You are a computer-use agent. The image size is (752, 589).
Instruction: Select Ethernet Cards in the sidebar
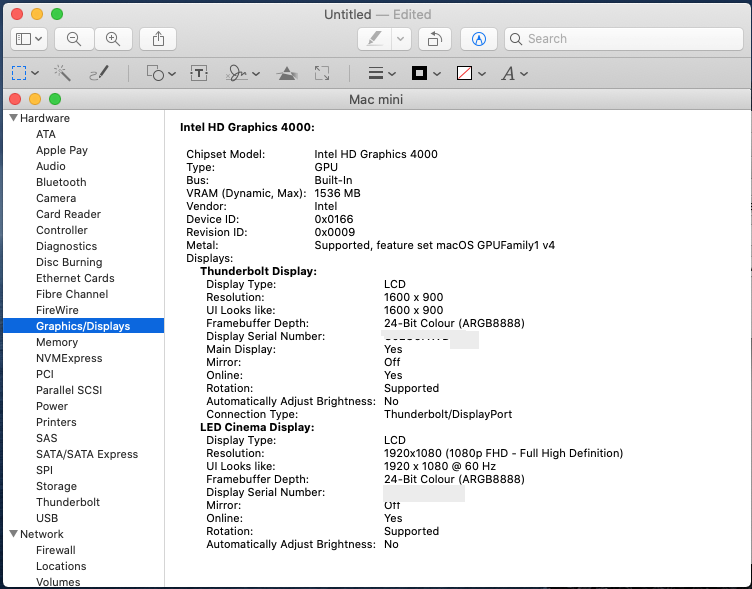(x=75, y=278)
